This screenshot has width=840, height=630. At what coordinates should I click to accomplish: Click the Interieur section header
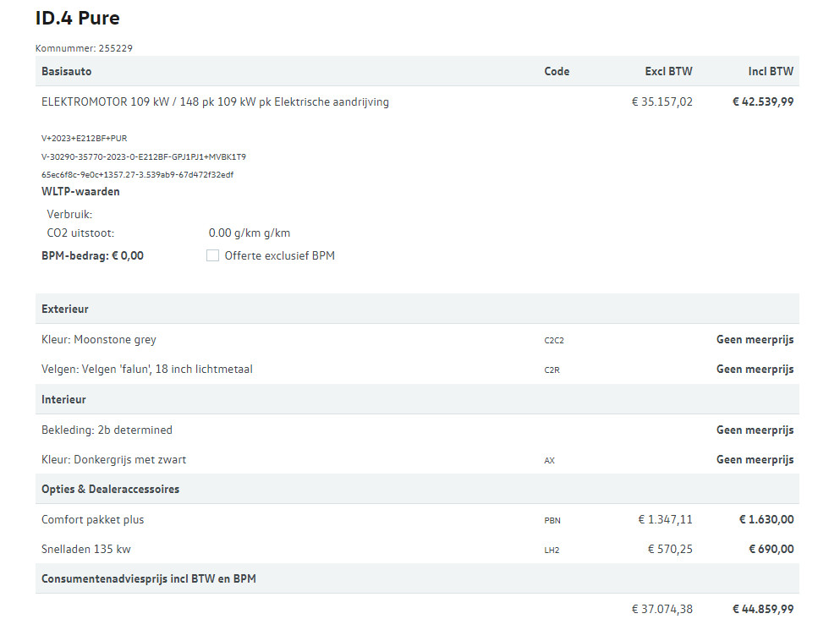coord(417,399)
